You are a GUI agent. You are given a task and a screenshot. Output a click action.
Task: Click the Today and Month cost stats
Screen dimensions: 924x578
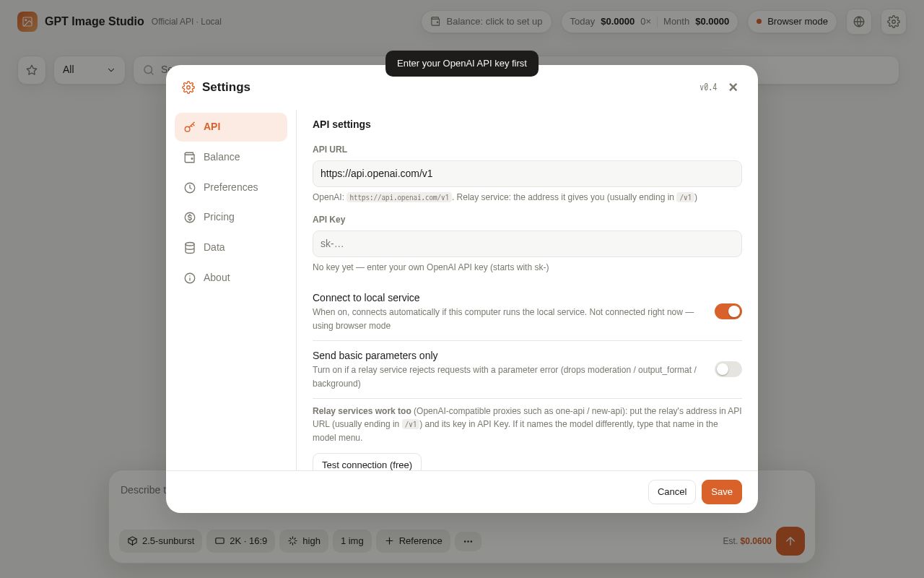(x=650, y=22)
